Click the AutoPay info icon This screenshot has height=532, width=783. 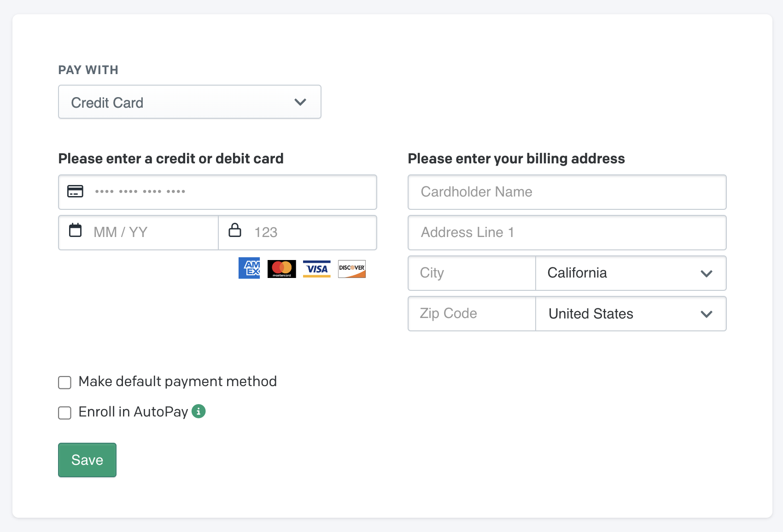pos(199,411)
